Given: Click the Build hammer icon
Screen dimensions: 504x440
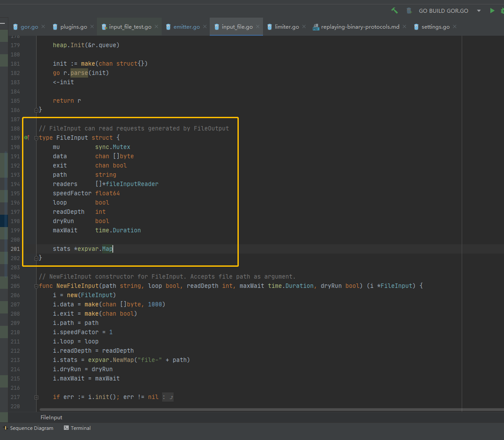Looking at the screenshot, I should coord(394,11).
